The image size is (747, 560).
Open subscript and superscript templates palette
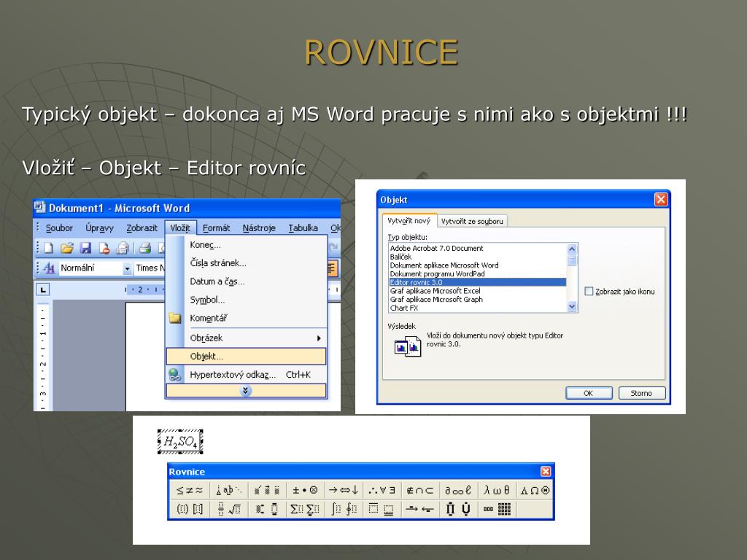[x=267, y=509]
